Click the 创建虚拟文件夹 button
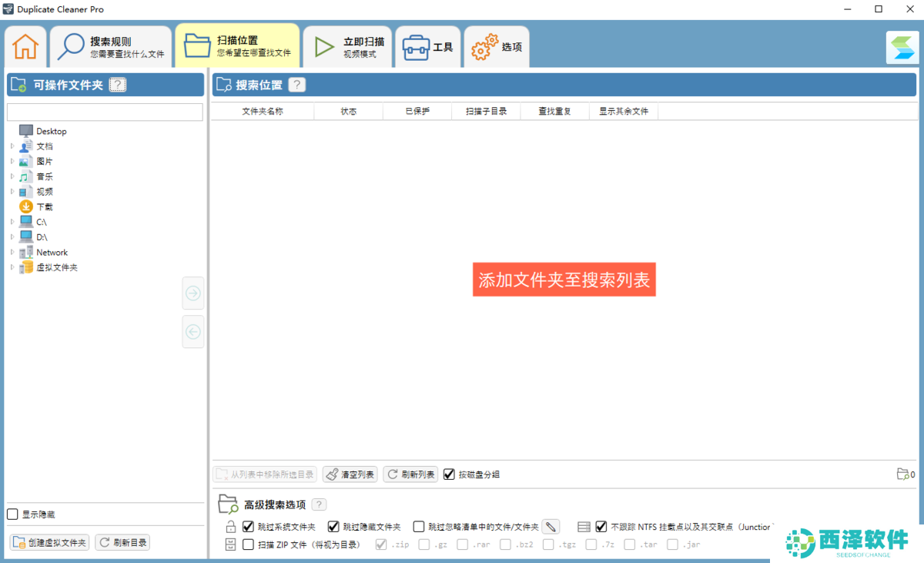This screenshot has width=924, height=563. (x=50, y=542)
